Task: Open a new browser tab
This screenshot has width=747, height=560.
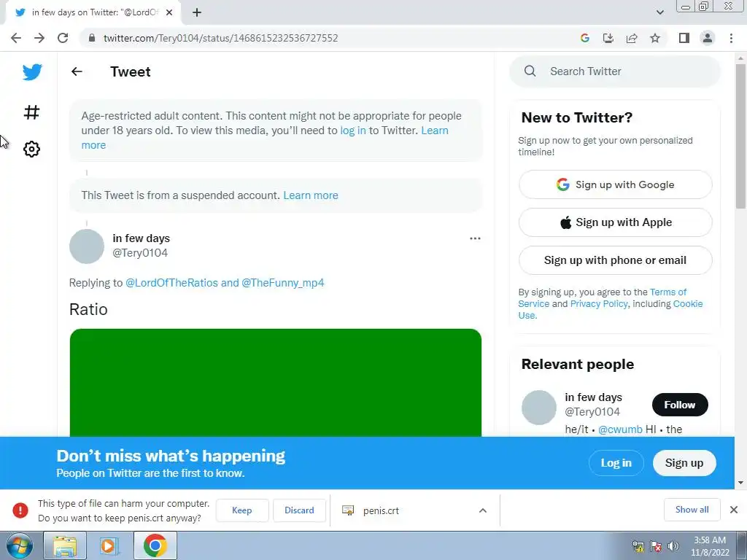Action: coord(197,12)
